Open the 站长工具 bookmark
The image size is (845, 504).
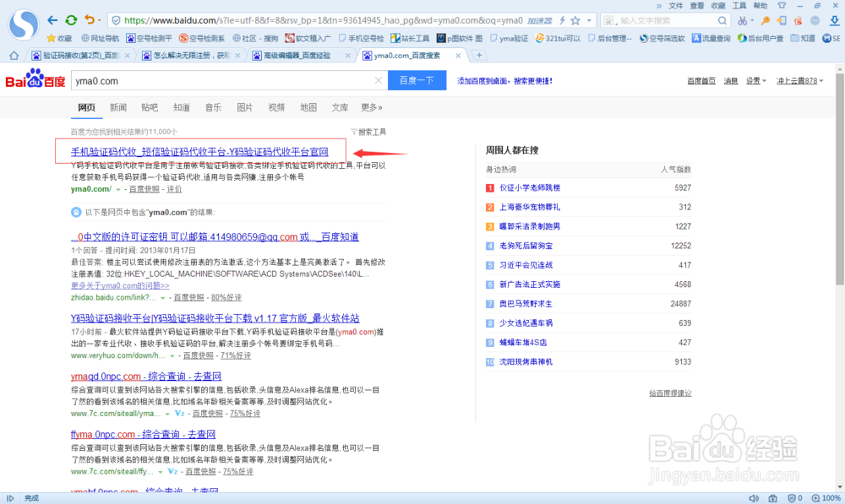[x=410, y=38]
